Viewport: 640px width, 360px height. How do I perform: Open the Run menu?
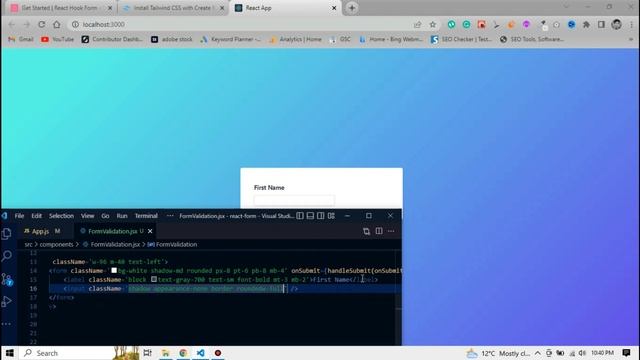[x=122, y=216]
